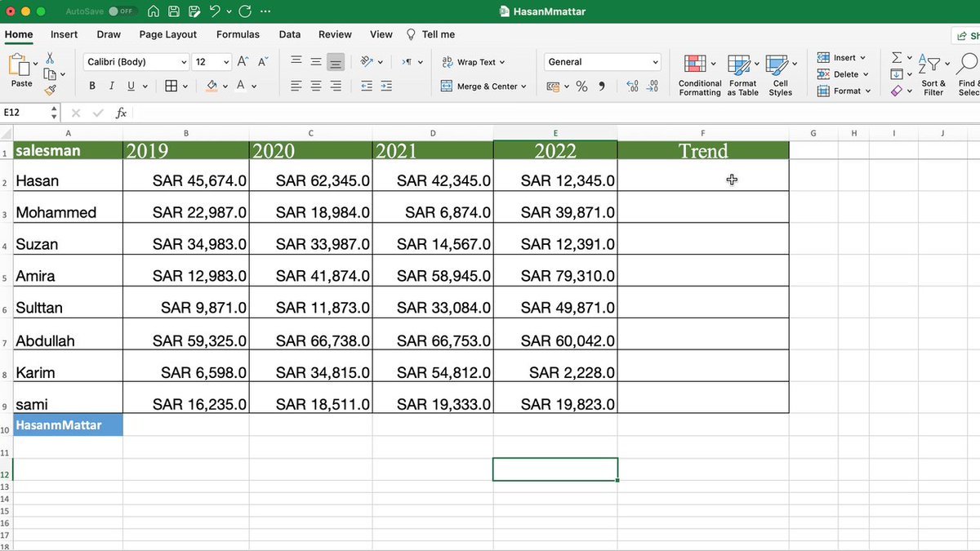
Task: Expand the Paste options arrow
Action: [35, 64]
